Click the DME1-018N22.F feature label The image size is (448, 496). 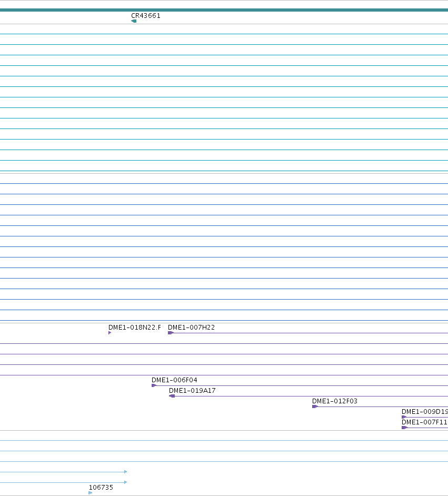(135, 328)
